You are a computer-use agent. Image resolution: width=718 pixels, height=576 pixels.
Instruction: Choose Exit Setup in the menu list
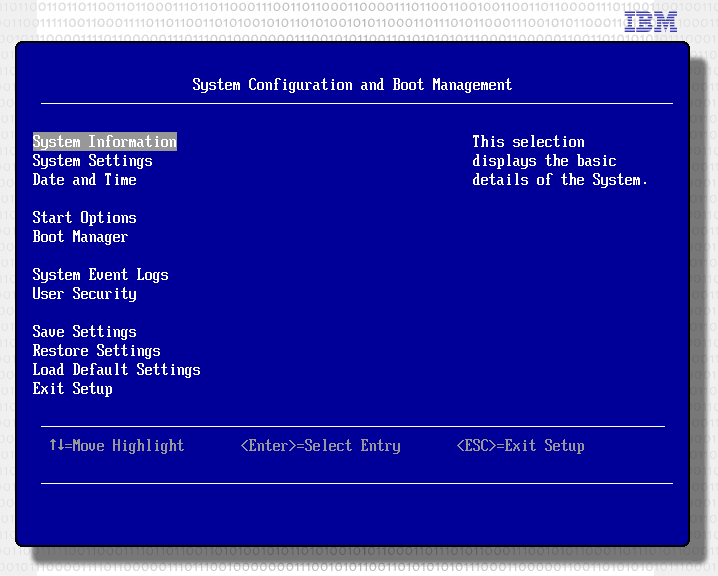(x=72, y=389)
